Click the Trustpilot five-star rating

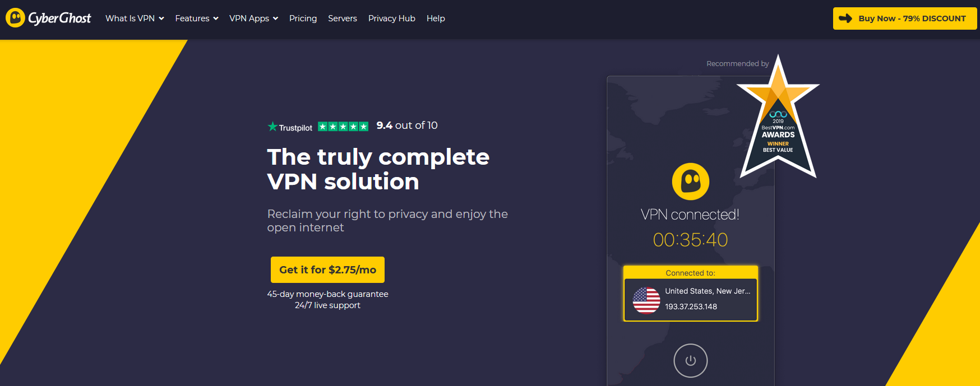[343, 127]
